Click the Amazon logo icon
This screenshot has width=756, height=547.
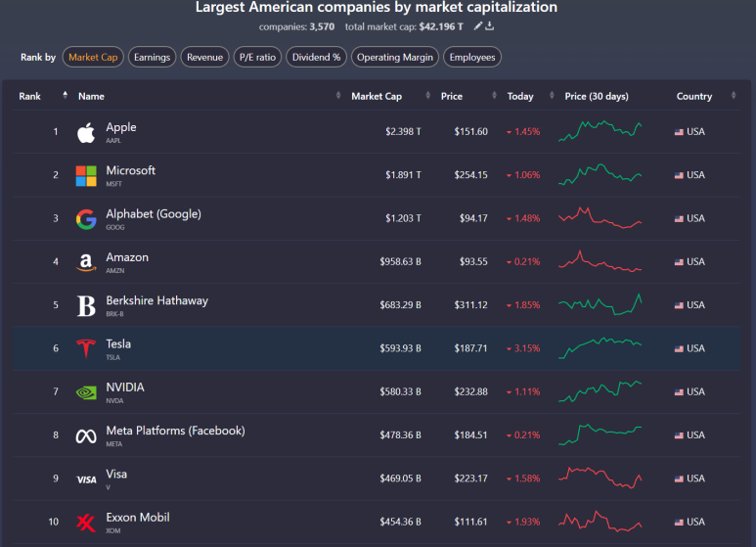[86, 263]
